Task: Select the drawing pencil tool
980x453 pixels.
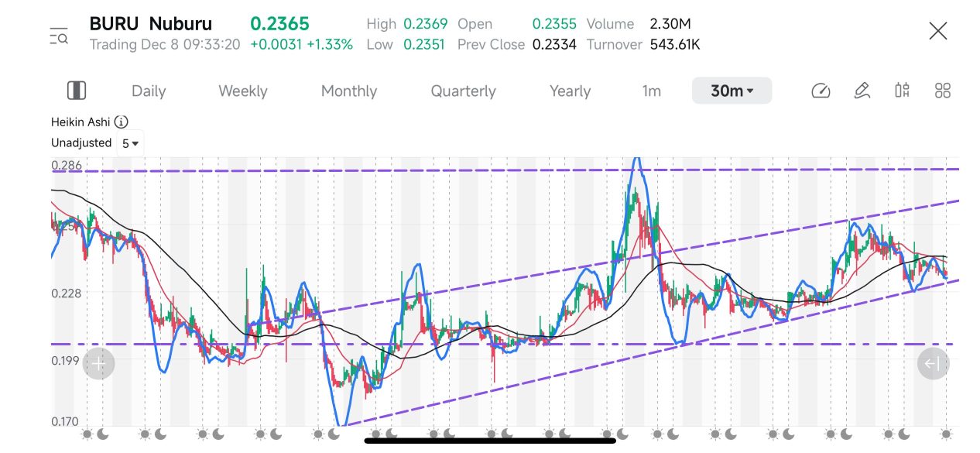Action: point(862,91)
